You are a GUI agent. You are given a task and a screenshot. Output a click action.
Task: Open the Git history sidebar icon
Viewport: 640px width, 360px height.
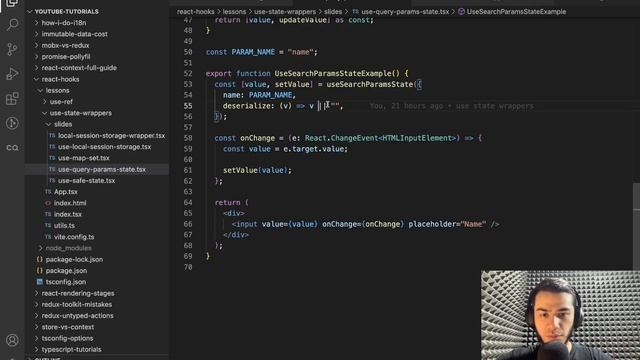[12, 123]
